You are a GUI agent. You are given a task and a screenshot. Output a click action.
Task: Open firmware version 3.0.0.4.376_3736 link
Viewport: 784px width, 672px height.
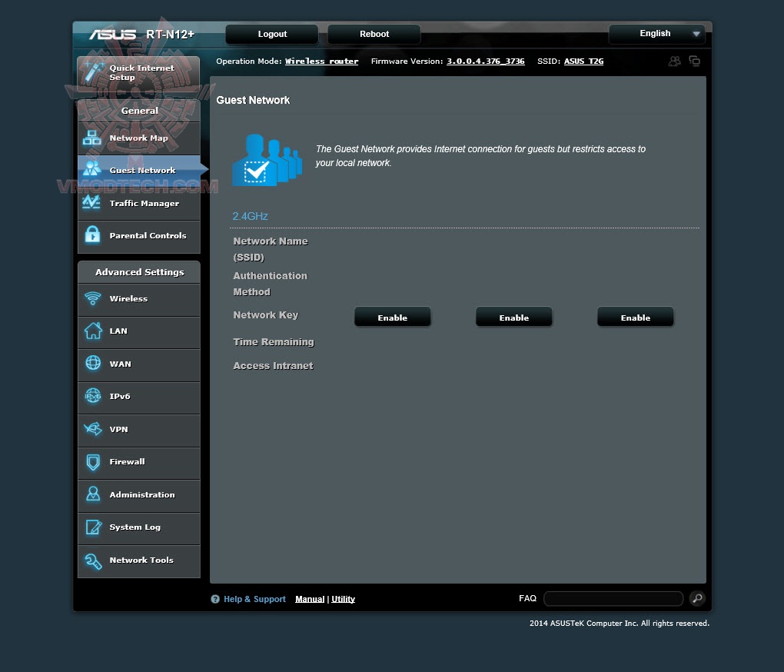click(x=486, y=61)
